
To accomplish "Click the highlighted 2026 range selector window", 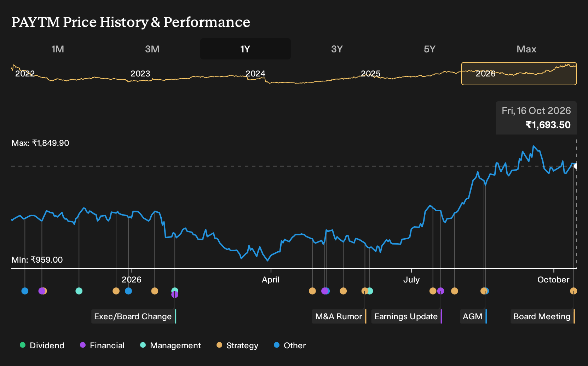I will point(519,74).
